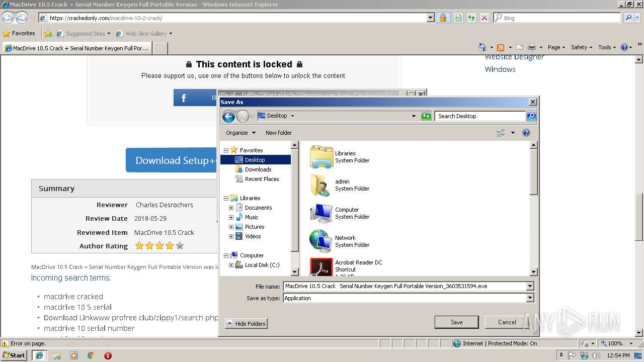The height and width of the screenshot is (362, 644).
Task: Click the File name input field
Action: click(x=405, y=286)
